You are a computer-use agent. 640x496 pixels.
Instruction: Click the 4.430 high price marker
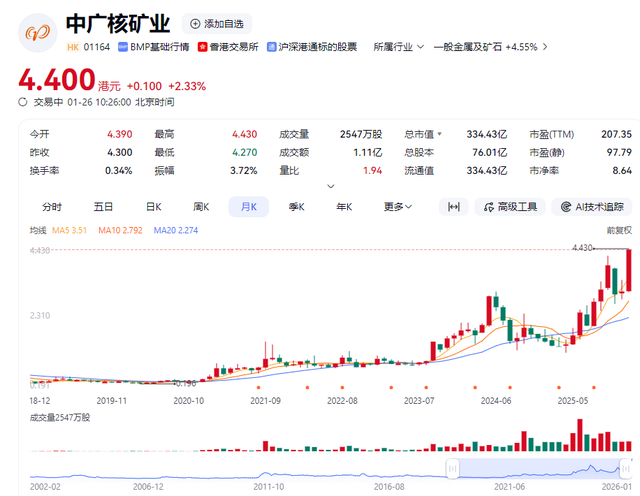(582, 248)
